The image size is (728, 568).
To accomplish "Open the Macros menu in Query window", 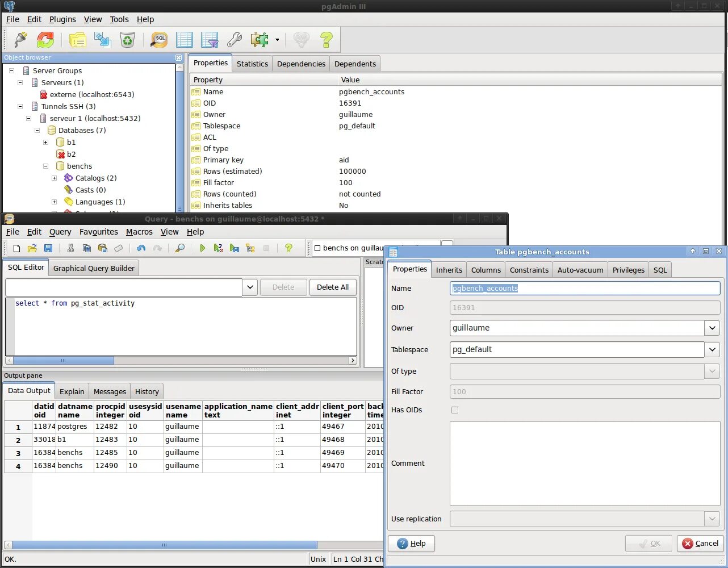I will [x=139, y=232].
